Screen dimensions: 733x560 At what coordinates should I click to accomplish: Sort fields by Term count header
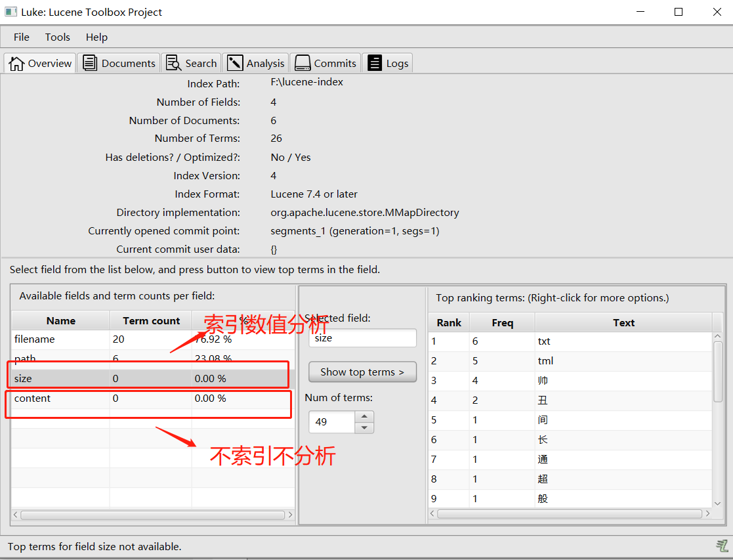(151, 321)
